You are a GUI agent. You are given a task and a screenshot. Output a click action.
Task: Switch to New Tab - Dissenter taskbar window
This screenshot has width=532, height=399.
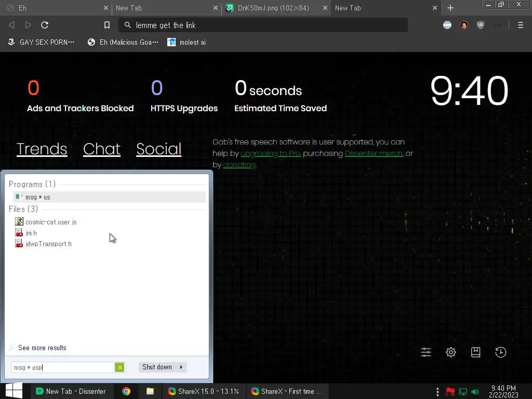click(x=71, y=391)
